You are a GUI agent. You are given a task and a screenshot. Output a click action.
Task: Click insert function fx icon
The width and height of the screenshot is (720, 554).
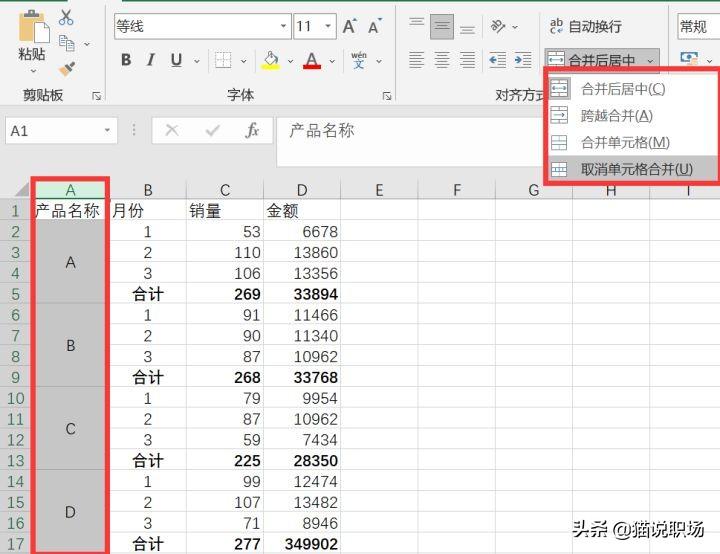click(x=253, y=131)
